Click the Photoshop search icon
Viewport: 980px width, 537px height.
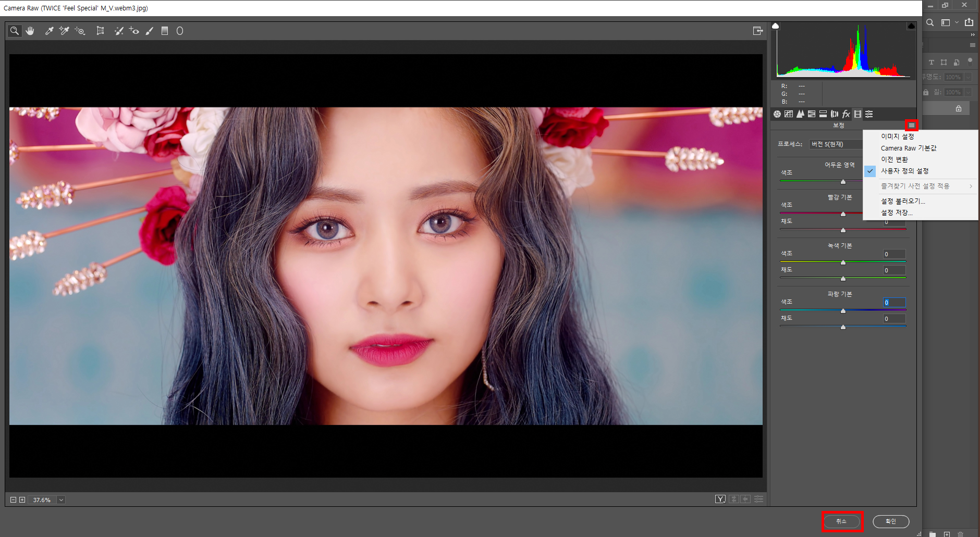click(x=930, y=22)
